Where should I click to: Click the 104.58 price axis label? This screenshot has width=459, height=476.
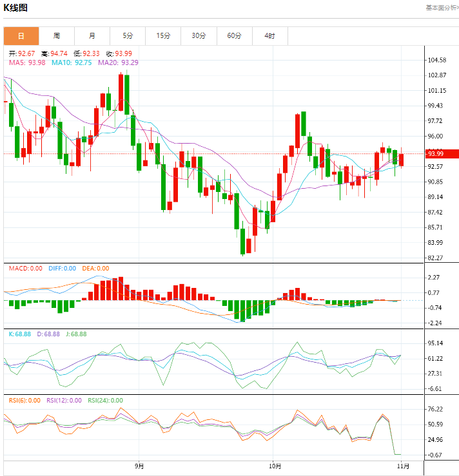coord(437,60)
